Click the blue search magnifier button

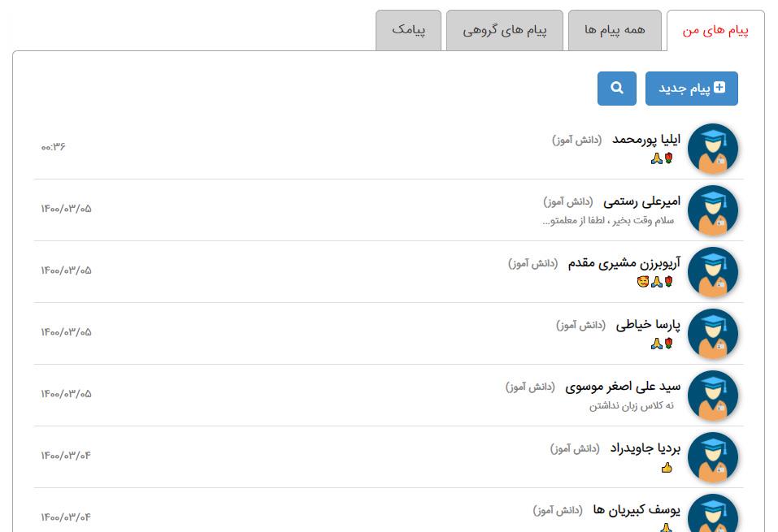617,89
